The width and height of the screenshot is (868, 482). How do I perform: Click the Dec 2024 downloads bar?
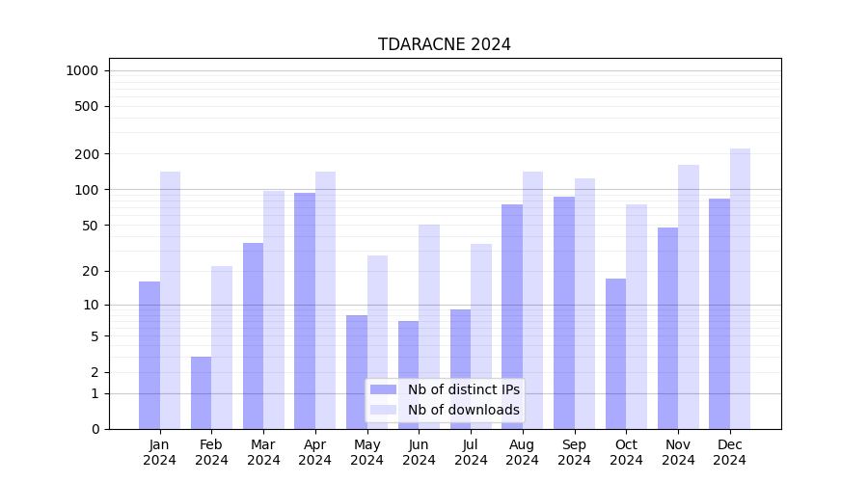740,288
